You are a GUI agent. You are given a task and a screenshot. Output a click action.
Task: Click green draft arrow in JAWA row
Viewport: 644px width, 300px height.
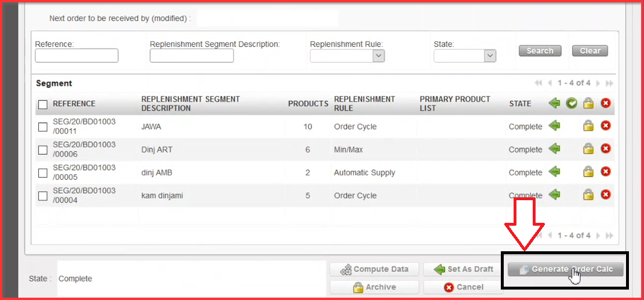point(554,126)
